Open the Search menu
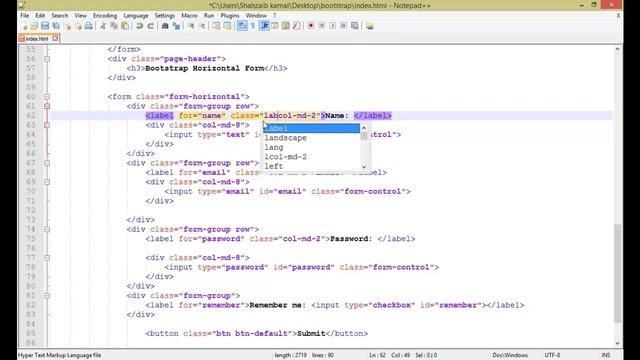This screenshot has height=360, width=640. pos(60,16)
